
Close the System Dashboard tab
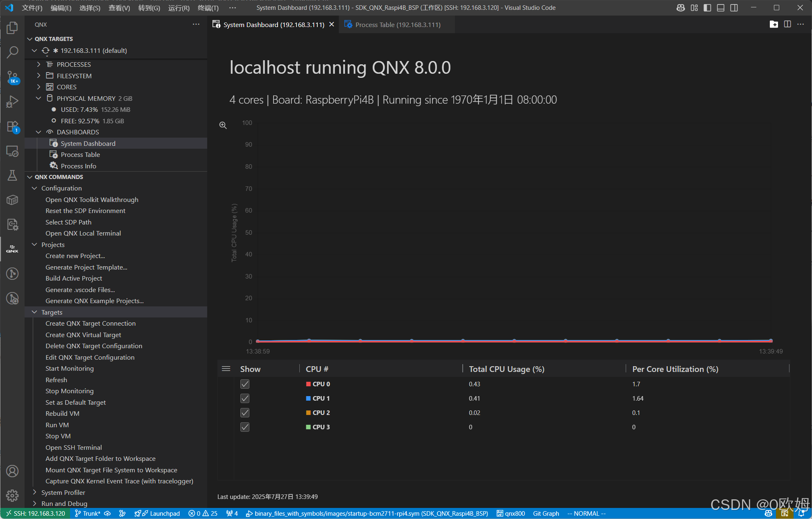[332, 25]
